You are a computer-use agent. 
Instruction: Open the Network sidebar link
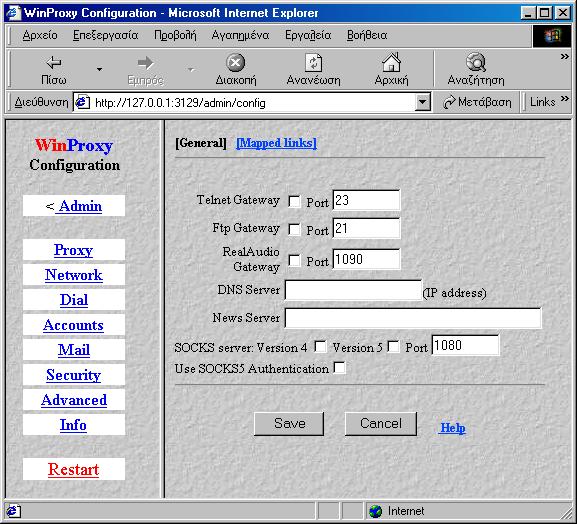click(x=74, y=275)
